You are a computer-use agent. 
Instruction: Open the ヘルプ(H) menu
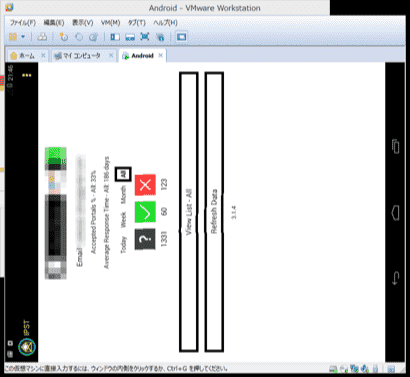(x=165, y=23)
